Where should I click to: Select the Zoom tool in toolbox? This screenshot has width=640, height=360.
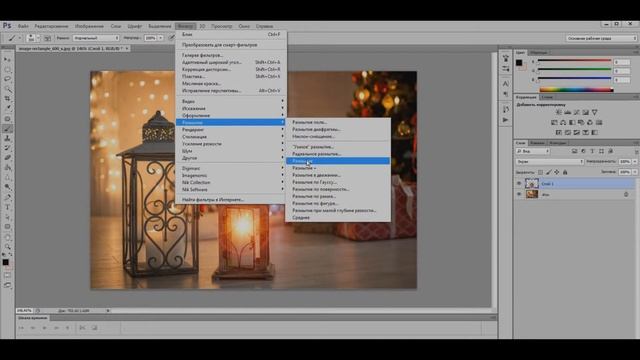coord(7,247)
